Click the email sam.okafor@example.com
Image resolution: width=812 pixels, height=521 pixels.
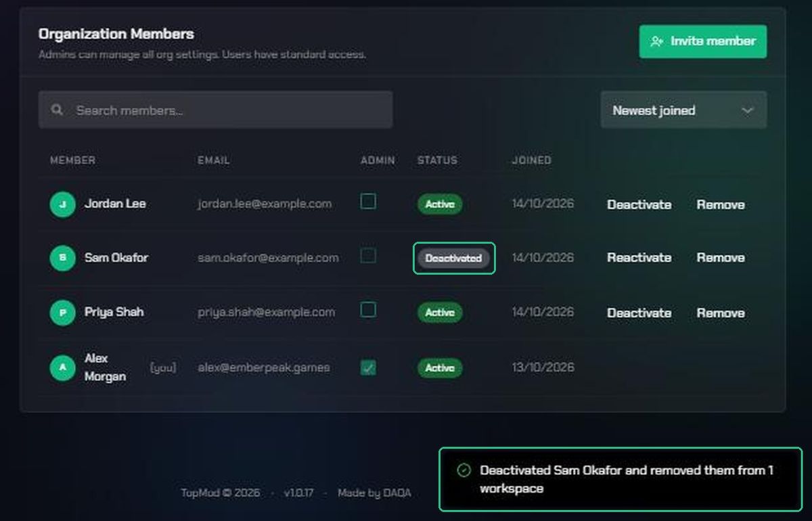(x=268, y=258)
